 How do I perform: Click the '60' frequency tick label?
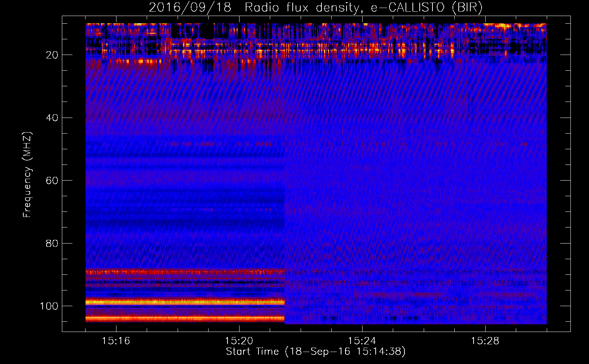[x=52, y=181]
